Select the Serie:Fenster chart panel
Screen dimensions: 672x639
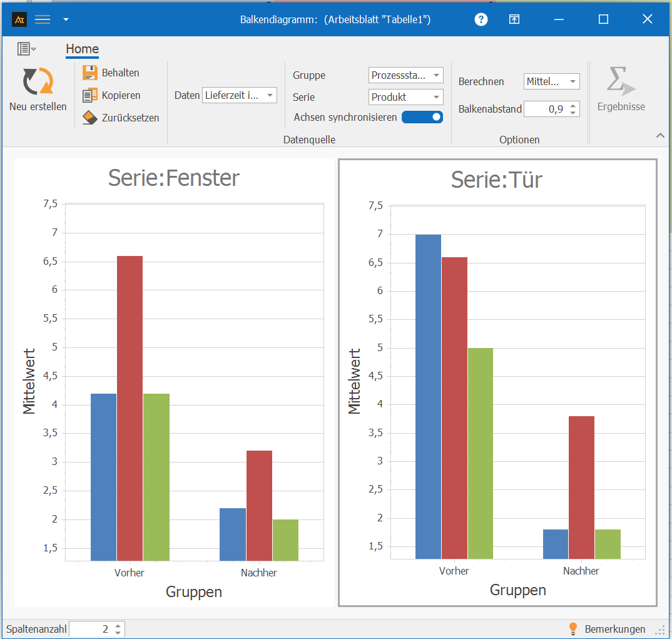174,382
